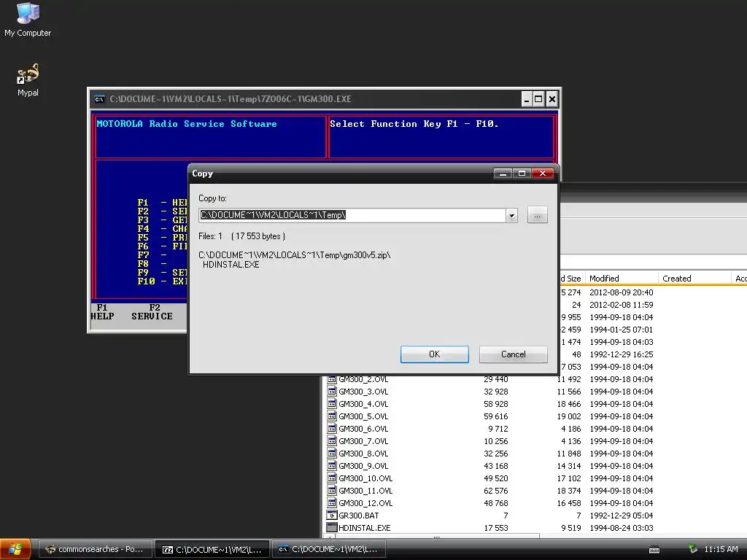The image size is (747, 560).
Task: Click file name GR300.BAT
Action: point(359,516)
